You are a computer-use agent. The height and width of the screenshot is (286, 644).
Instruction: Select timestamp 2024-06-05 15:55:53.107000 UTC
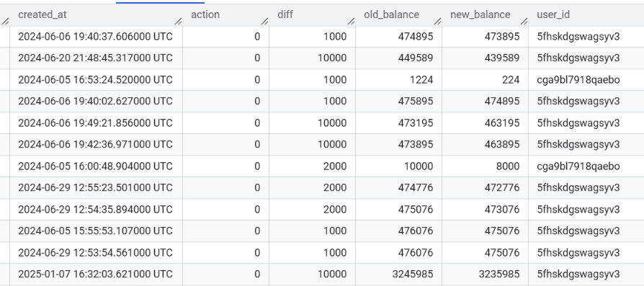coord(95,231)
